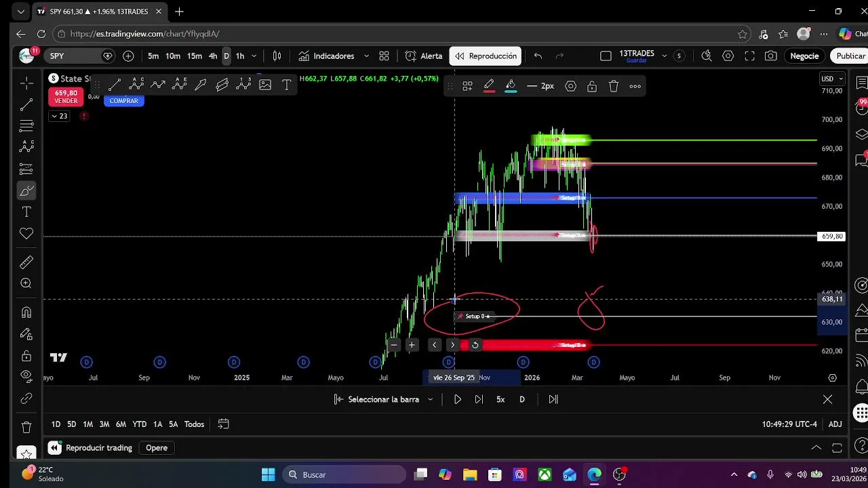Step forward one bar in replay
This screenshot has height=488, width=868.
coord(479,400)
